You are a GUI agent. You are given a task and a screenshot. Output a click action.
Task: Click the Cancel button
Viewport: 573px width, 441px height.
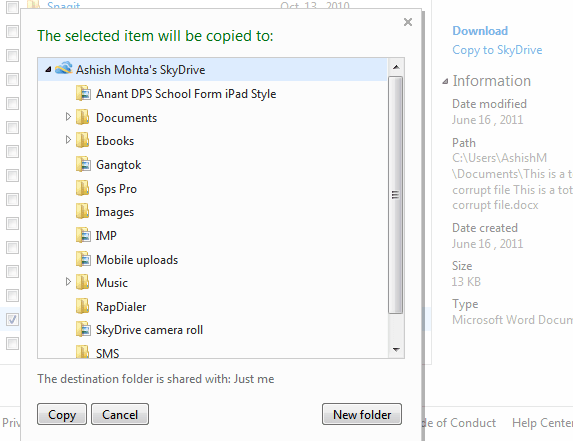point(120,414)
